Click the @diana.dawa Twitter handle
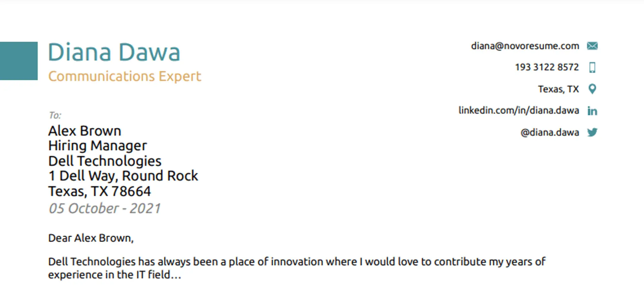644x288 pixels. point(549,132)
